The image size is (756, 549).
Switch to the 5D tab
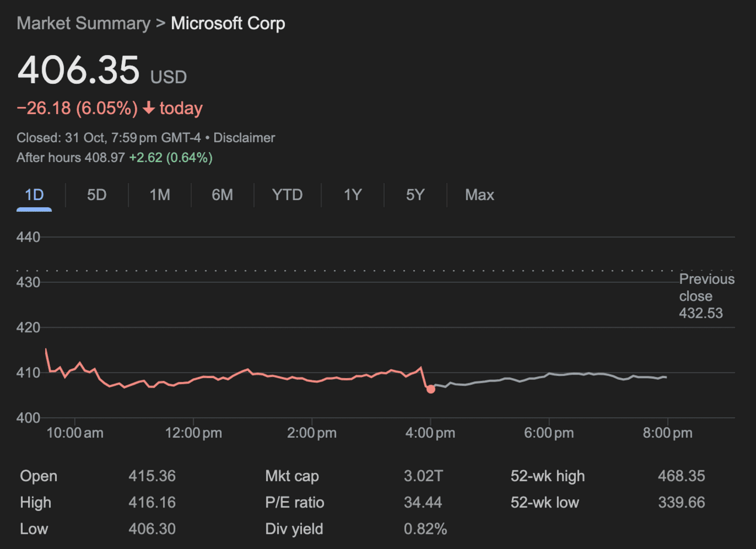pos(97,195)
